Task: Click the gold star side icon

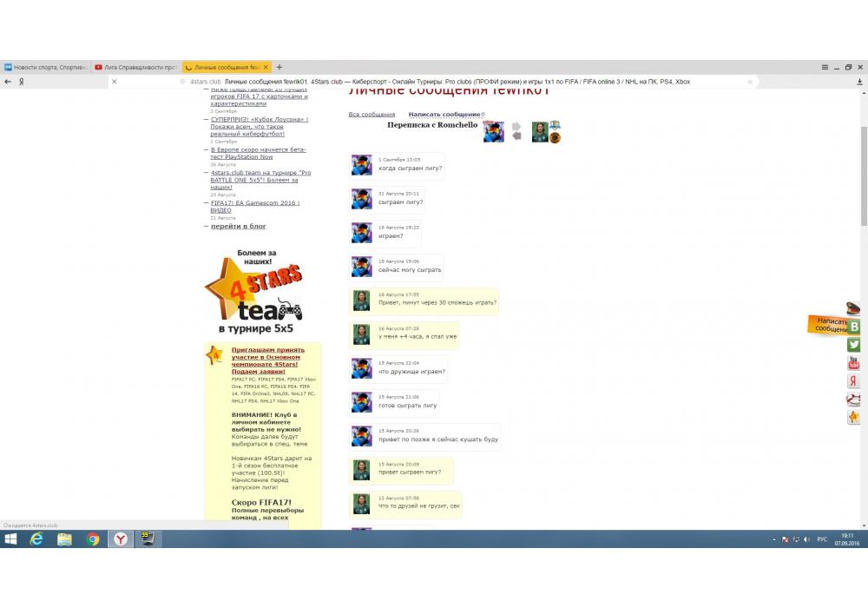Action: [x=853, y=417]
